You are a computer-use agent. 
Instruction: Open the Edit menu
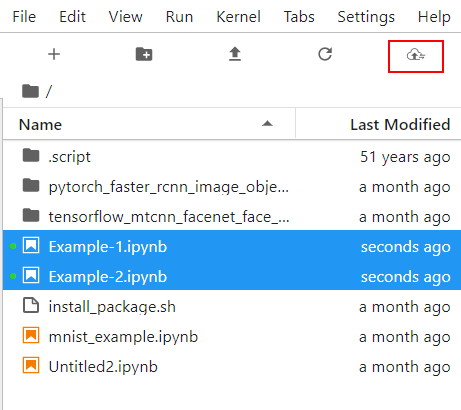click(x=72, y=17)
